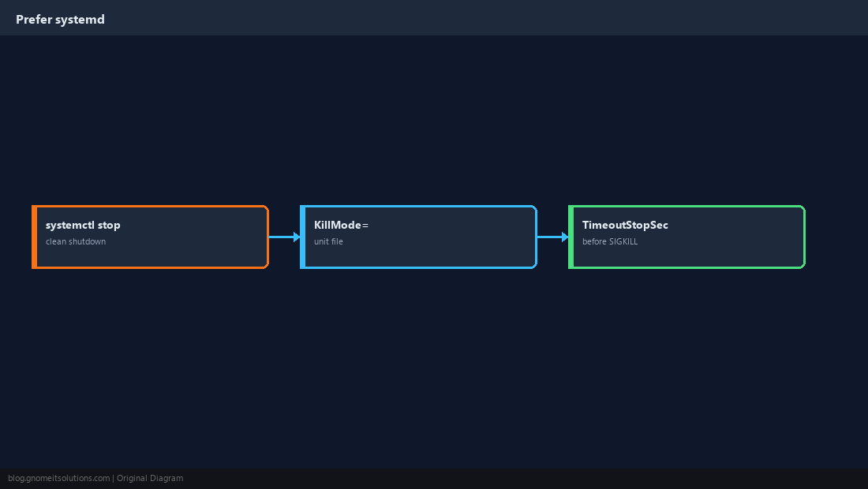Click the 'before SIGKILL' subtitle text
This screenshot has width=868, height=489.
click(x=610, y=241)
